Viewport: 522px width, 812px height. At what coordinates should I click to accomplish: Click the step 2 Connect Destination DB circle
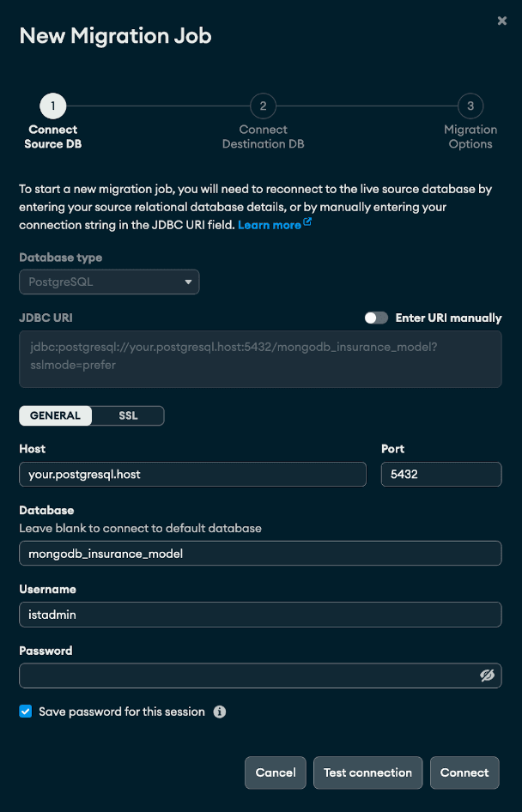263,106
